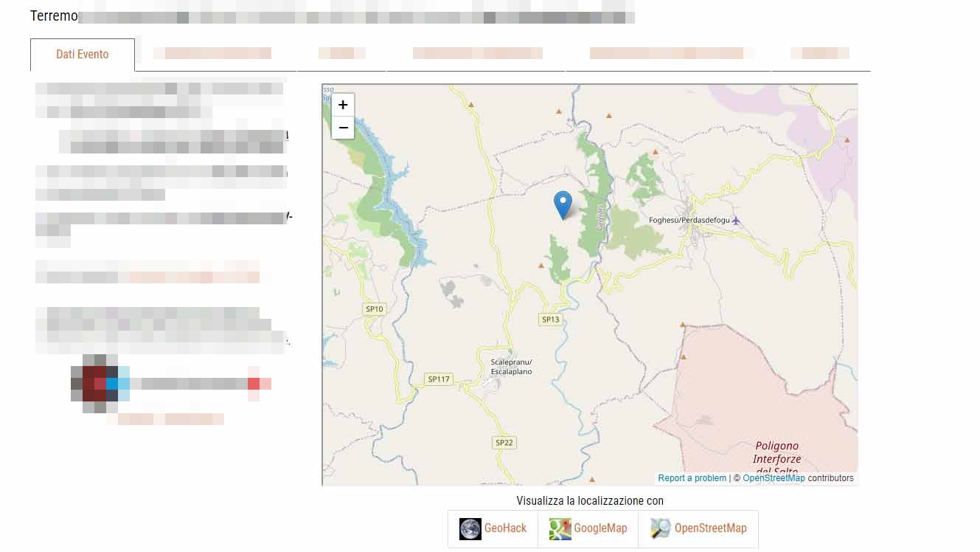Image resolution: width=980 pixels, height=552 pixels.
Task: Click the Foghesu/Perdasdefogu town label
Action: 688,221
